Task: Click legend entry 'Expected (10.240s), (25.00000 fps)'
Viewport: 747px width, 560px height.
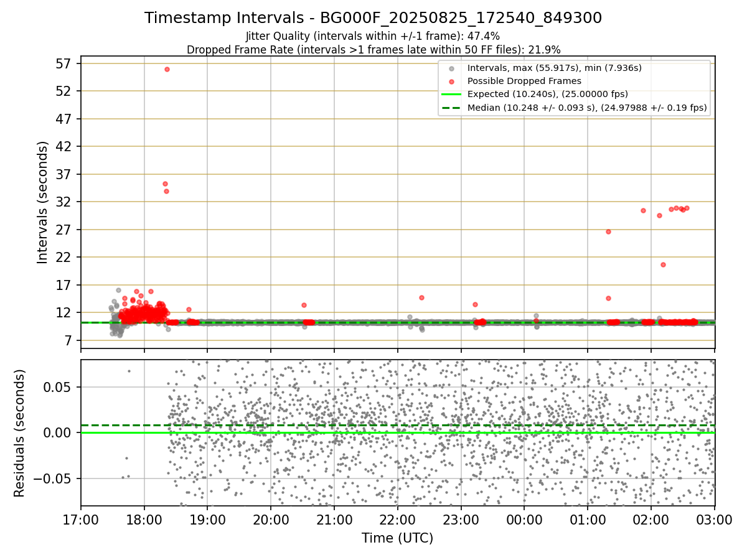Action: (547, 94)
